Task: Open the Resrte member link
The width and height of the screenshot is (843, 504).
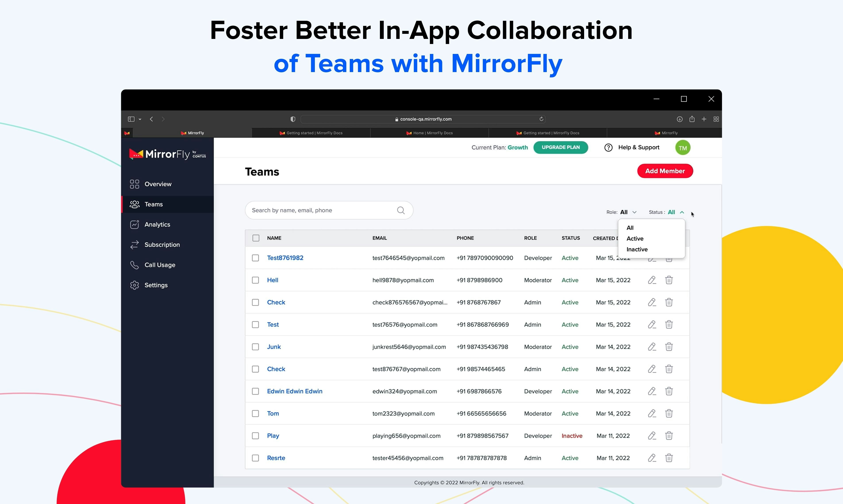Action: [276, 458]
